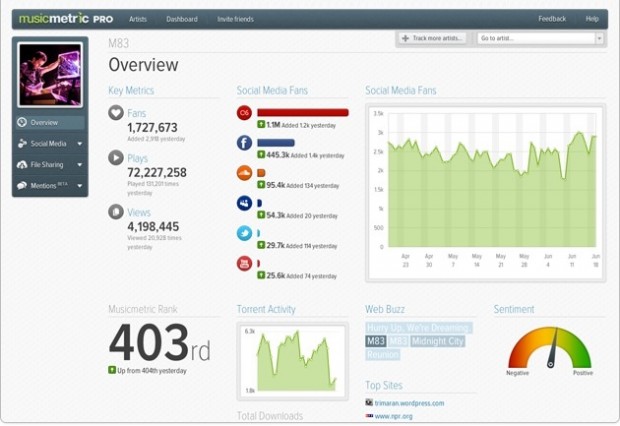Click the M83 artist thumbnail image
Image resolution: width=620 pixels, height=426 pixels.
(x=51, y=75)
